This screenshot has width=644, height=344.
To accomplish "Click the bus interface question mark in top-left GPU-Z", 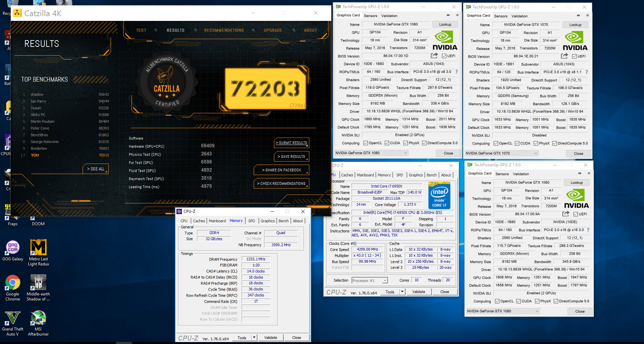I will click(456, 71).
